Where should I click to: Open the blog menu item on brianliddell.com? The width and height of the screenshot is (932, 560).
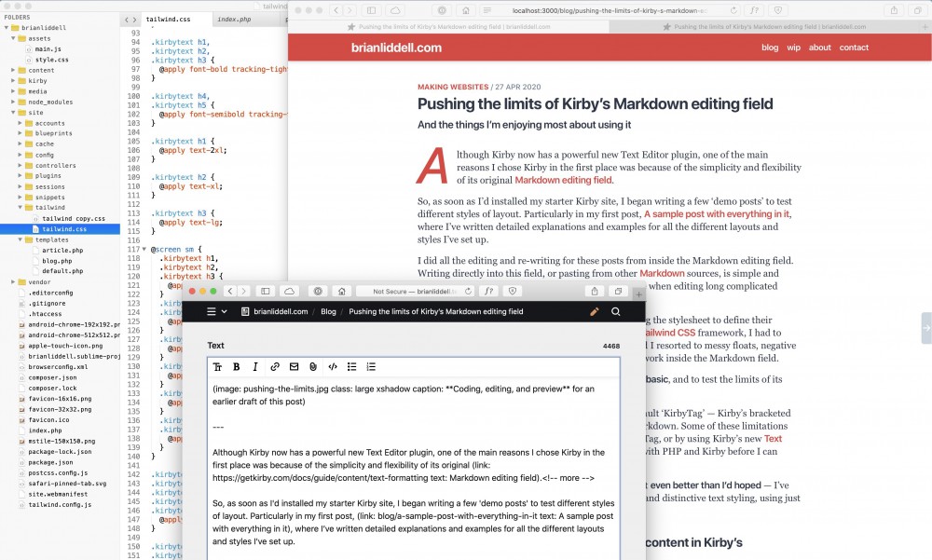tap(770, 48)
